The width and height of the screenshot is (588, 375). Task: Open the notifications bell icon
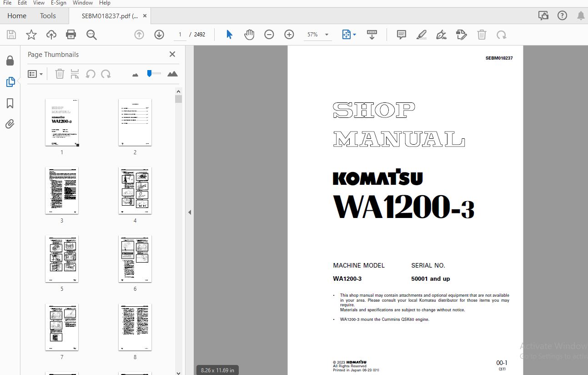pos(581,15)
